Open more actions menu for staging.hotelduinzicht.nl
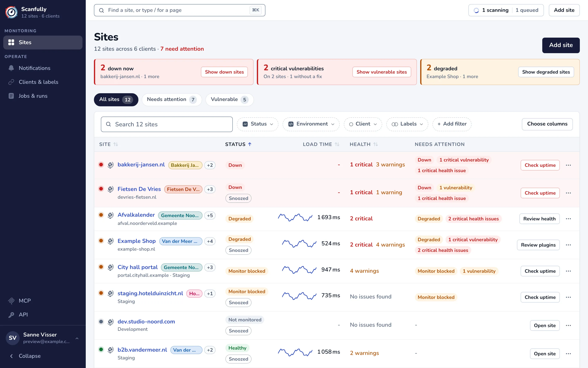588x368 pixels. 568,297
